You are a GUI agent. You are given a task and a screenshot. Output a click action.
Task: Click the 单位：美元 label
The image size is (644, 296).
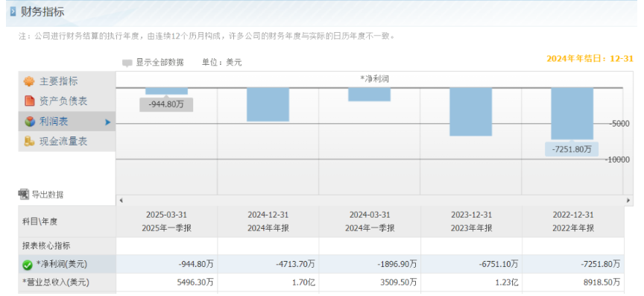coord(222,63)
